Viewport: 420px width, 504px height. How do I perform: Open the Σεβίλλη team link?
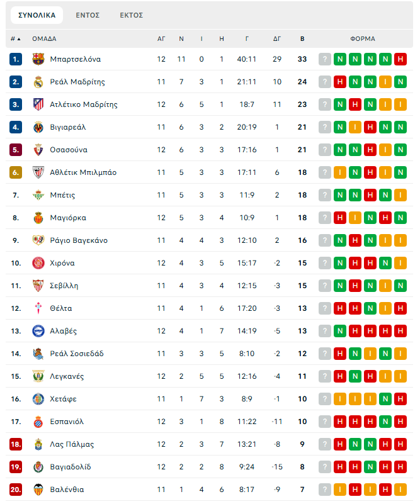64,286
